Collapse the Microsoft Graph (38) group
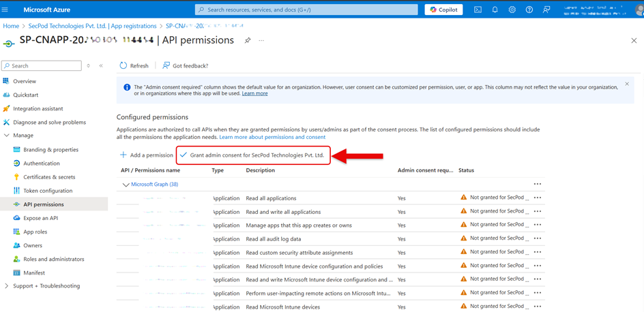 (126, 185)
